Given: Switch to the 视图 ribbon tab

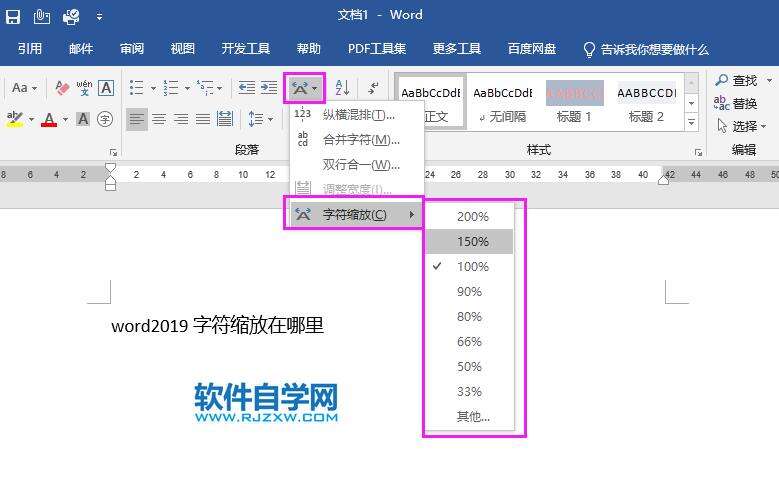Looking at the screenshot, I should pyautogui.click(x=182, y=49).
